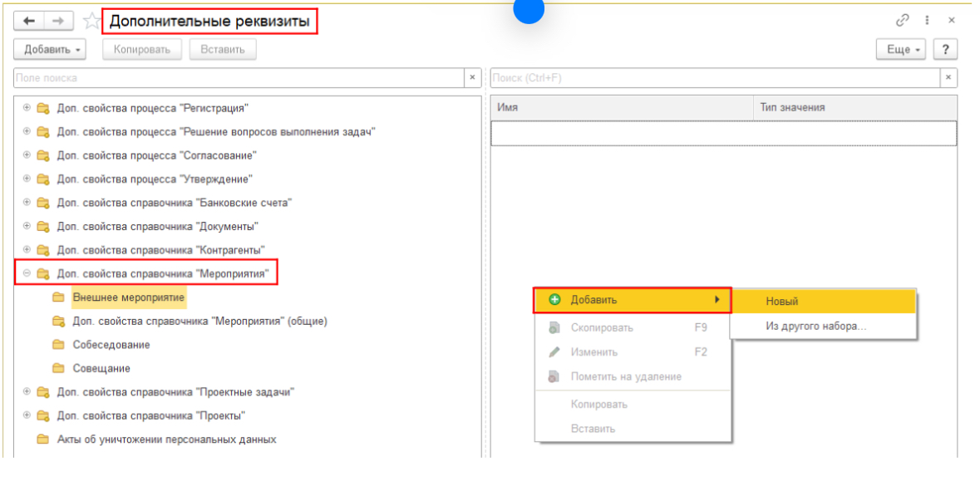Screen dimensions: 980x477
Task: Focus the "Поиск (Ctrl+F)" input
Action: tap(715, 77)
